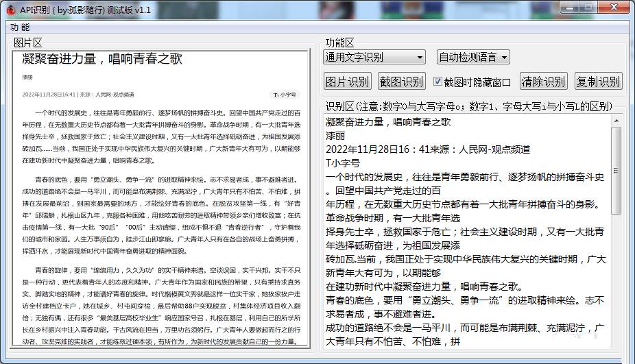
Task: Expand the 通用文字识别 recognition type dropdown
Action: 374,57
